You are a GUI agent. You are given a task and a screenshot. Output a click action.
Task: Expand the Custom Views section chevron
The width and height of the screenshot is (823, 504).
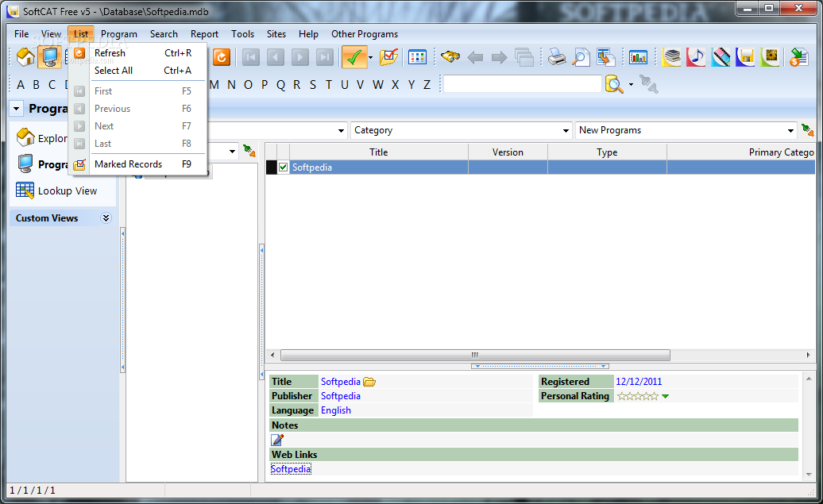[x=106, y=218]
